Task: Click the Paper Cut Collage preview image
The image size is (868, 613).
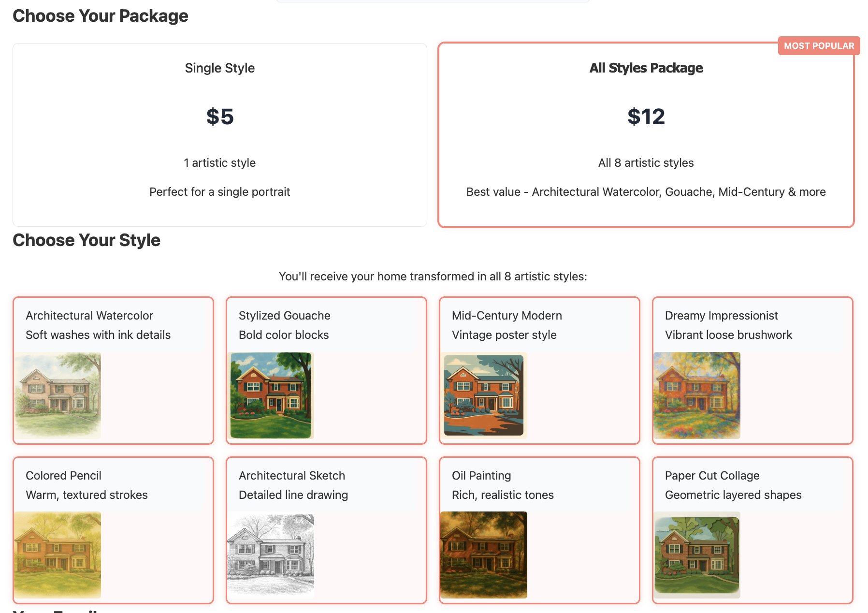Action: (697, 555)
